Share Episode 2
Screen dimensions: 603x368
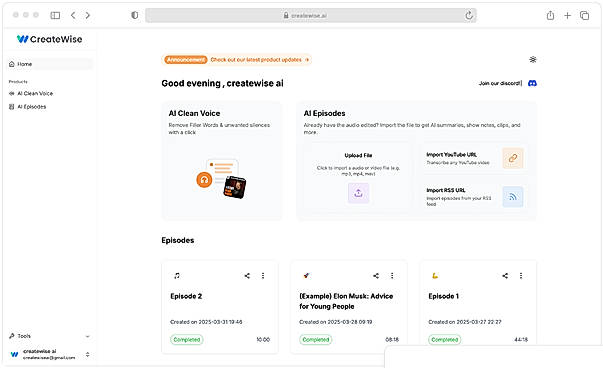(x=247, y=276)
